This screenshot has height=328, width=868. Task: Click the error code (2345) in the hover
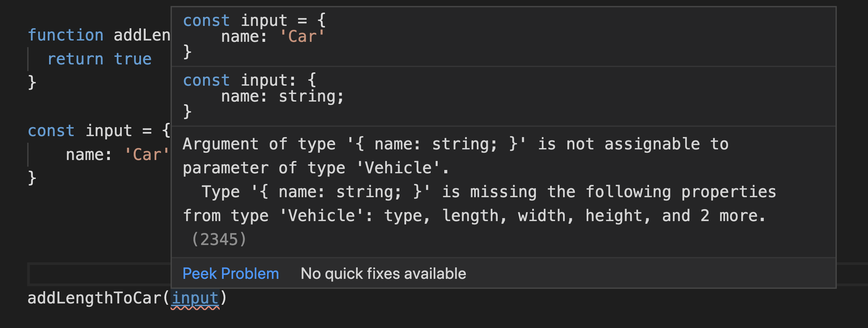point(219,239)
